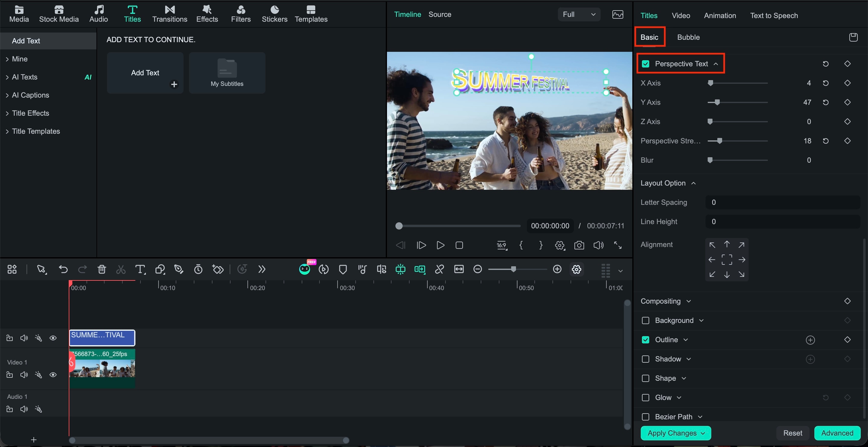The height and width of the screenshot is (447, 868).
Task: Click the Blur slider handle
Action: (x=710, y=160)
